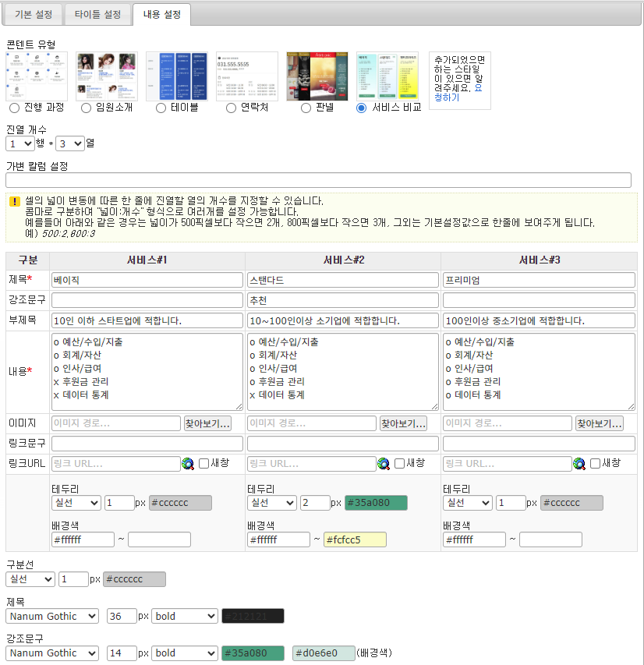Enable 새창 checkbox for Service #1 link
Viewport: 644px width, 665px height.
(204, 463)
